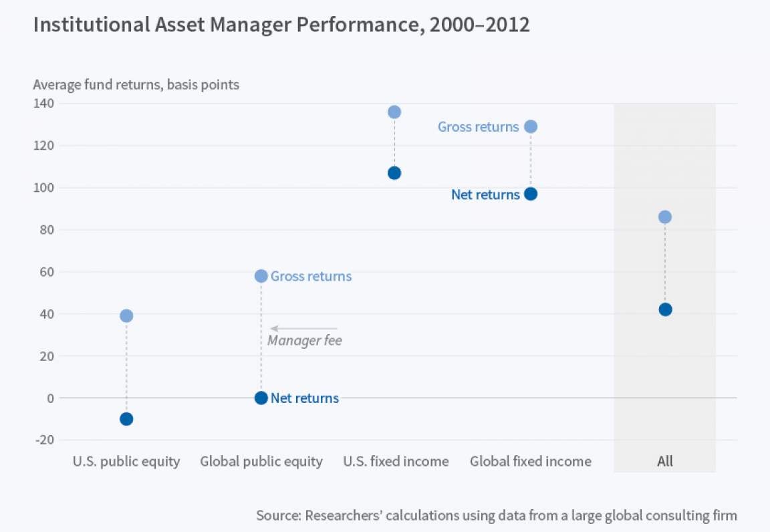Click Global public equity gross returns dot

tap(261, 276)
